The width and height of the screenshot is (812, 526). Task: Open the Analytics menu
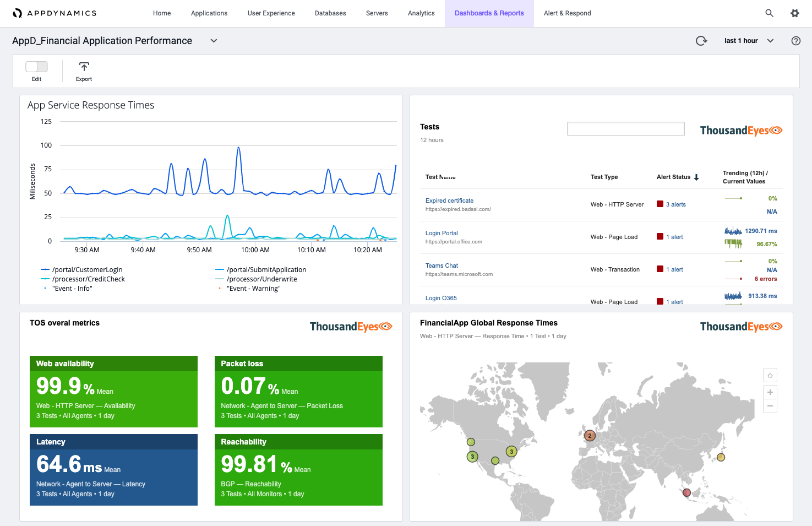421,13
